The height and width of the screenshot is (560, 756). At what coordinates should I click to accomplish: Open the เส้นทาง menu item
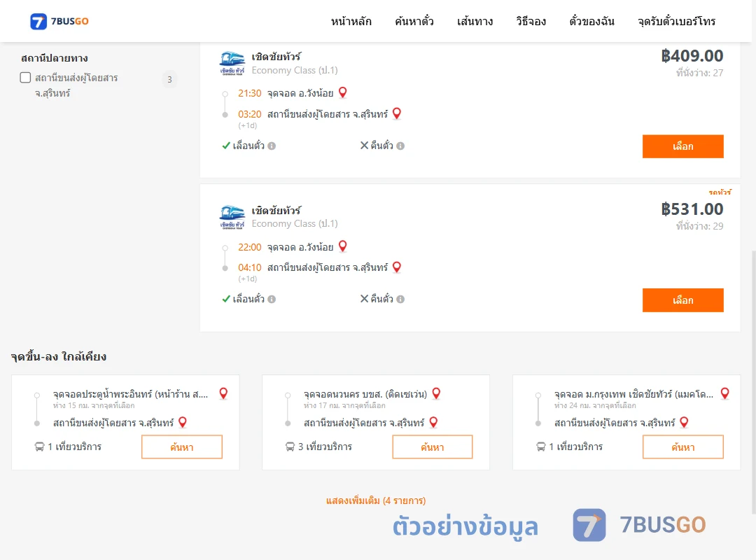[x=475, y=21]
